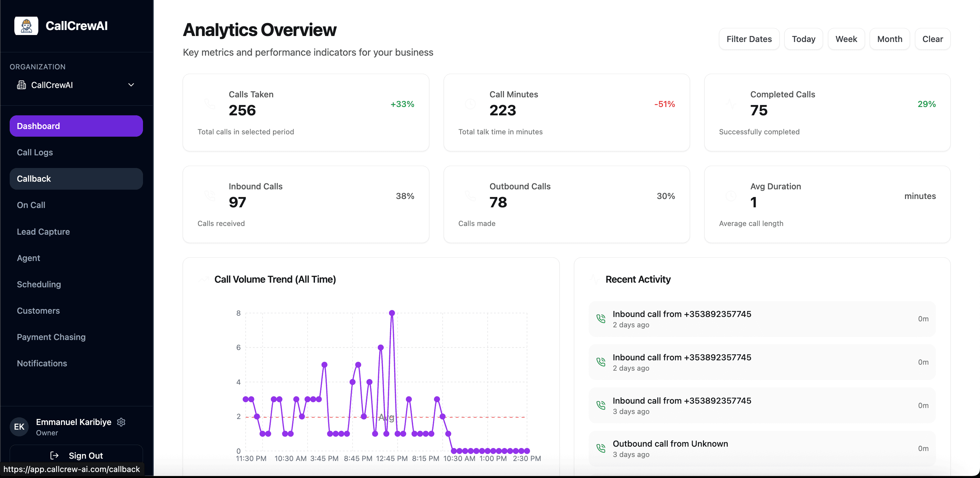The height and width of the screenshot is (478, 980).
Task: Click the clock icon on the Call Minutes card
Action: [471, 104]
